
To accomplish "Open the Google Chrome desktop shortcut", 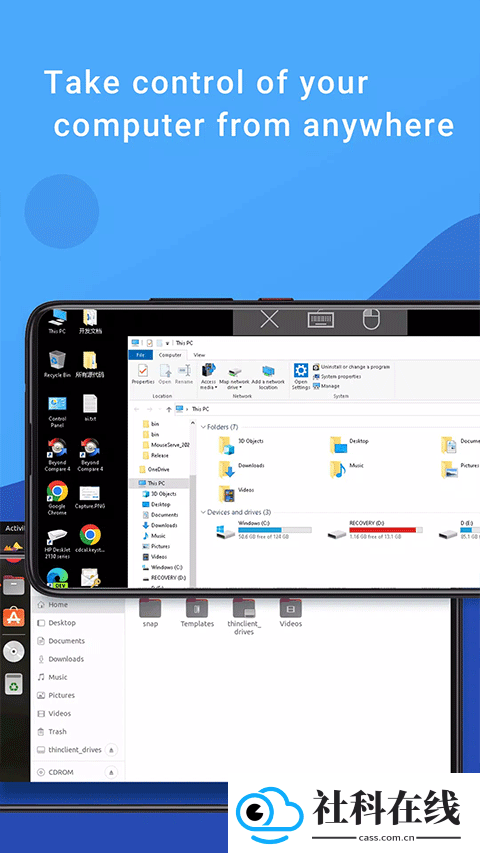I will [57, 498].
